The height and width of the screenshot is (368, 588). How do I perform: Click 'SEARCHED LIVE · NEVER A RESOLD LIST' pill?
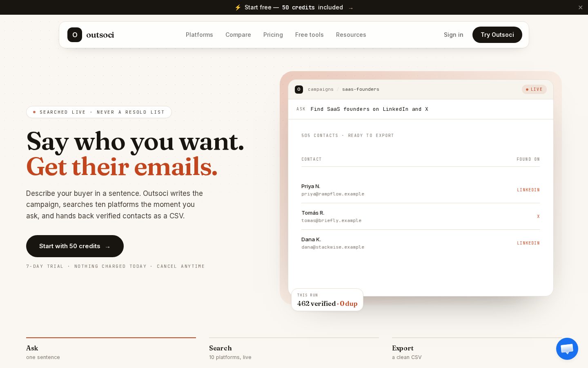click(x=99, y=112)
